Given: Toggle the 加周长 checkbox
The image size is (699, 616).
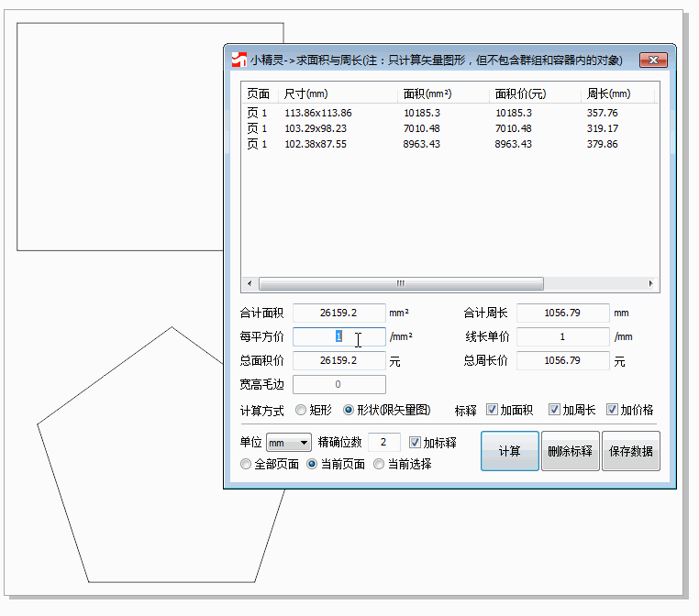Looking at the screenshot, I should (x=554, y=410).
